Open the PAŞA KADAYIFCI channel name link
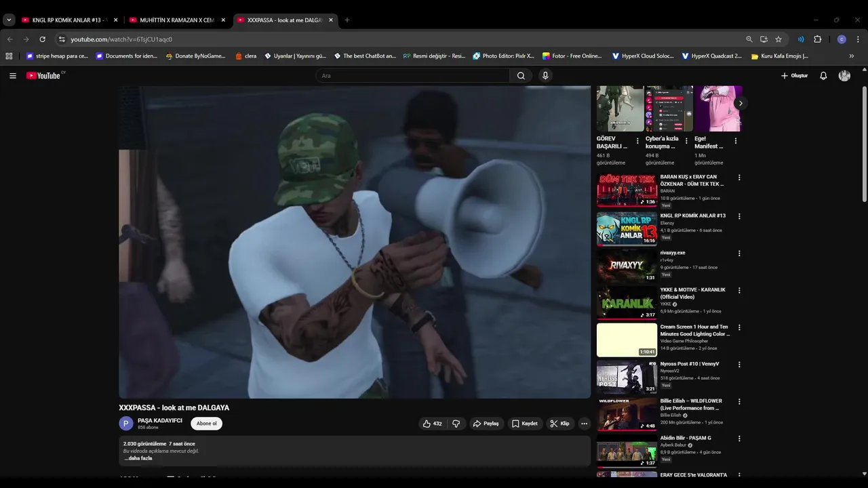 tap(160, 420)
